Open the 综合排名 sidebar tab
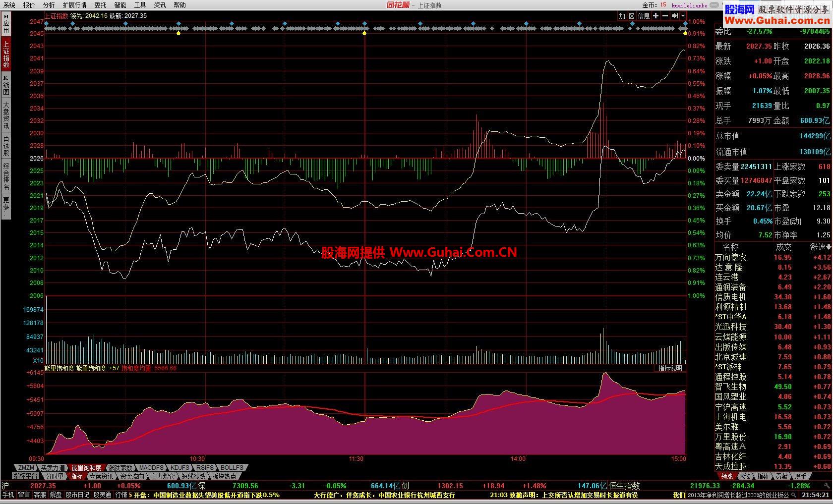 6,177
